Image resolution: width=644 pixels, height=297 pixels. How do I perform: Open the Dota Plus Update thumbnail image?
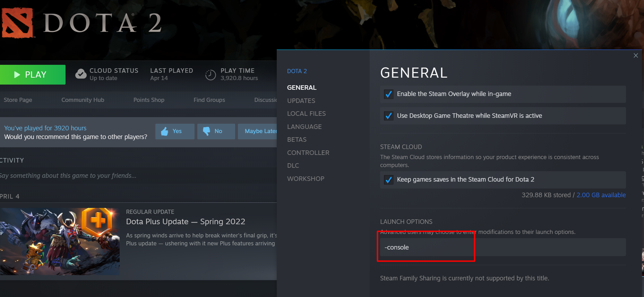(60, 242)
